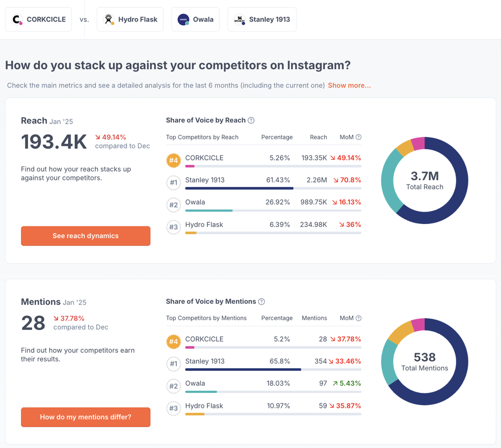Click Stanley 1913 navy reach progress bar

(x=239, y=188)
